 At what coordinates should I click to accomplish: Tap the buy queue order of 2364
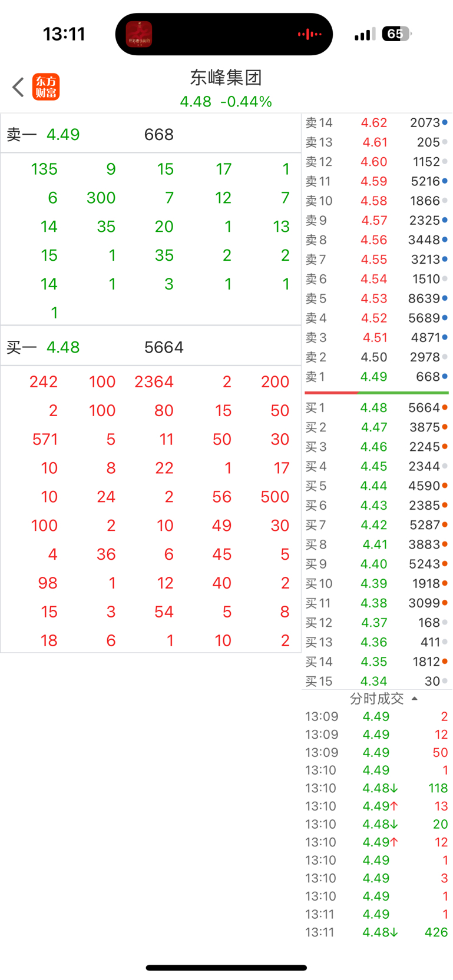point(154,382)
